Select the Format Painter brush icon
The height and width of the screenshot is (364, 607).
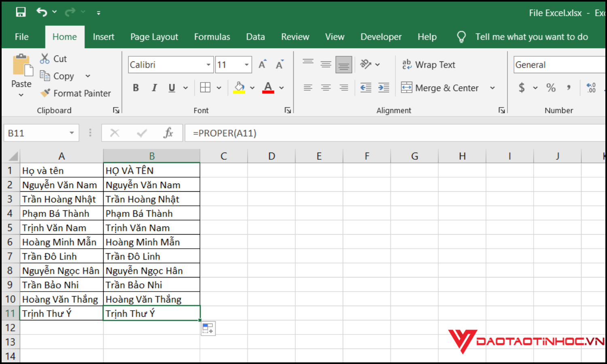(45, 93)
